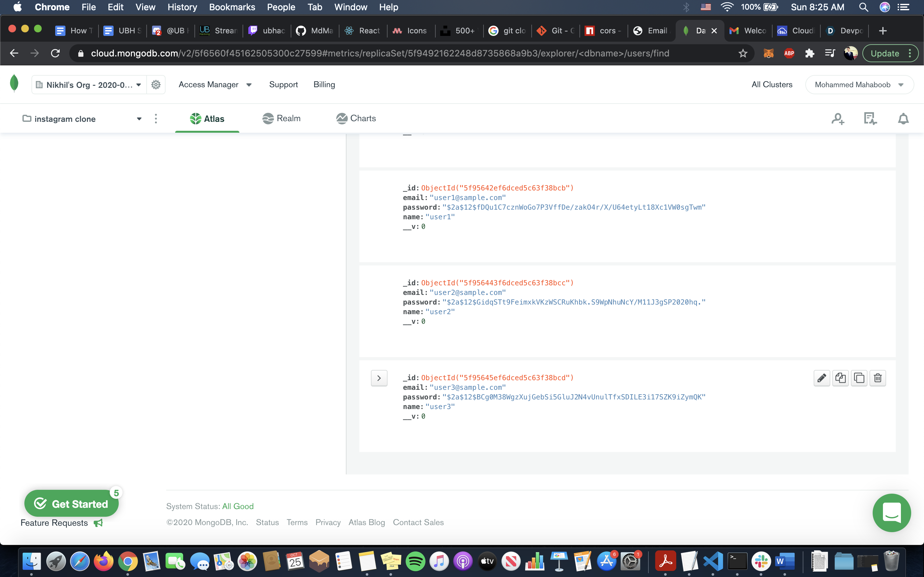Viewport: 924px width, 577px height.
Task: Open Nikhil's Org organization selector
Action: (x=89, y=84)
